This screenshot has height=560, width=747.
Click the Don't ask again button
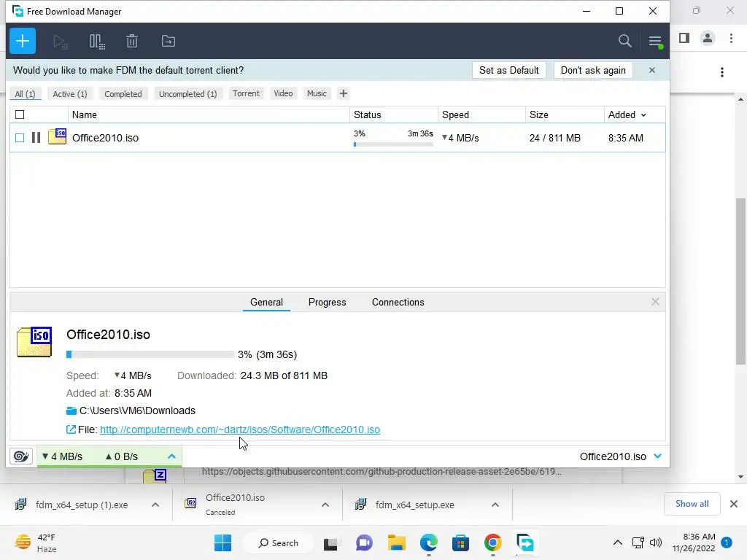pos(593,70)
